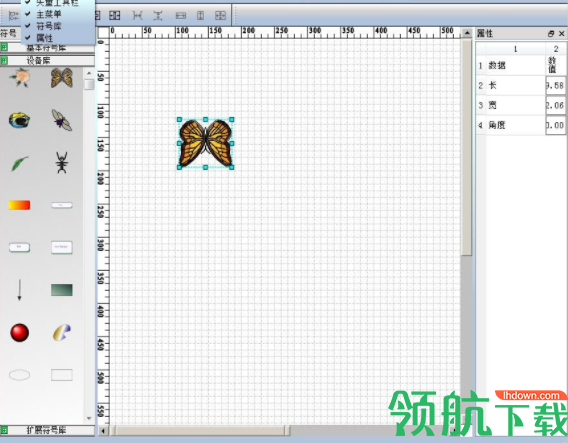The height and width of the screenshot is (443, 568).
Task: Click column header 1 in properties table
Action: 515,49
